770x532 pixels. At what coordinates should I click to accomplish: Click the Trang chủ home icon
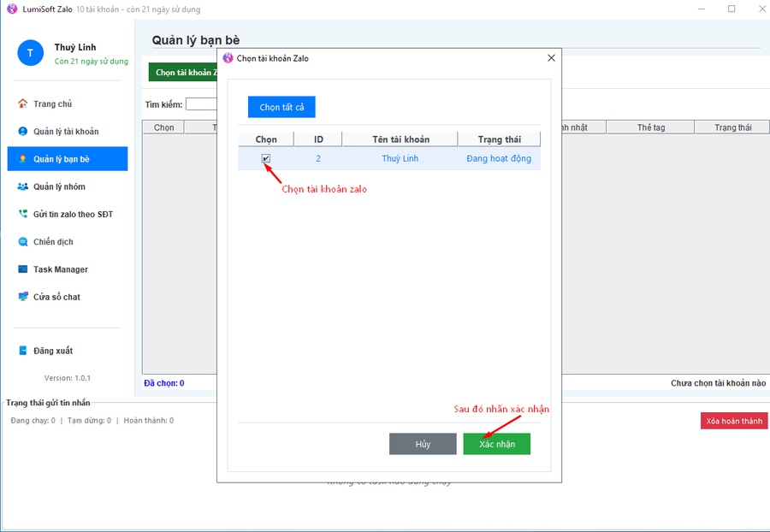(x=23, y=103)
